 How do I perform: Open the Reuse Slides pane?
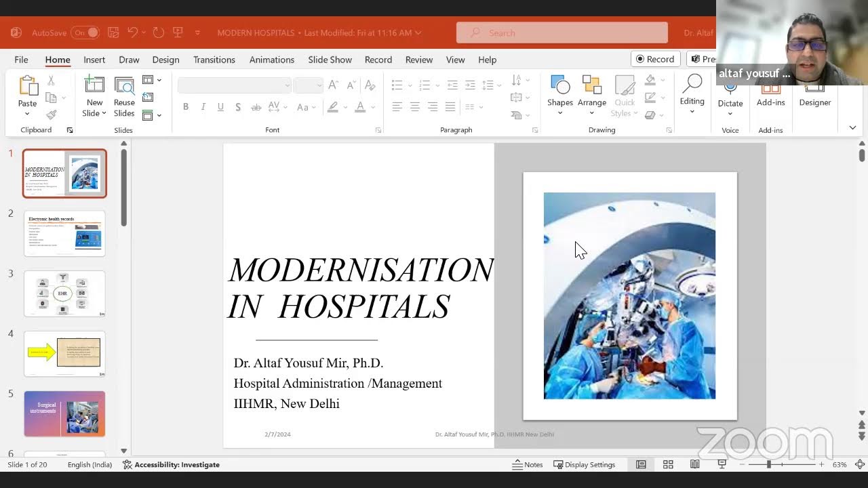coord(124,86)
